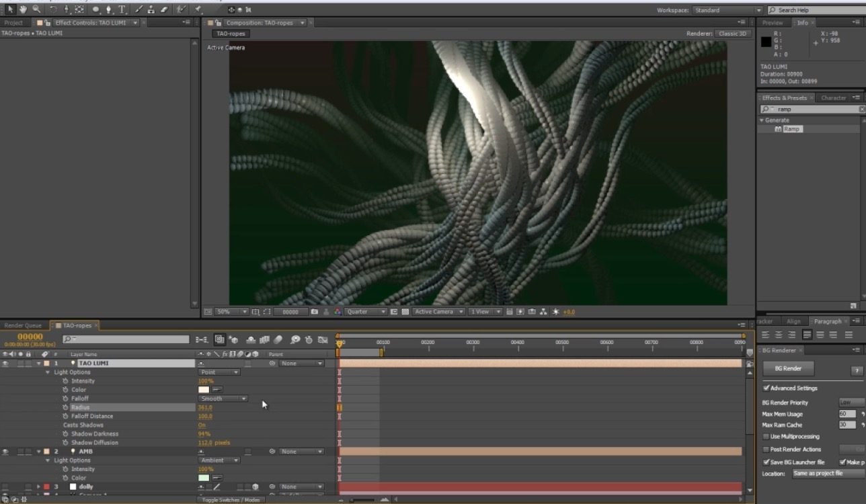Open the Point light type dropdown
This screenshot has width=866, height=504.
click(219, 372)
